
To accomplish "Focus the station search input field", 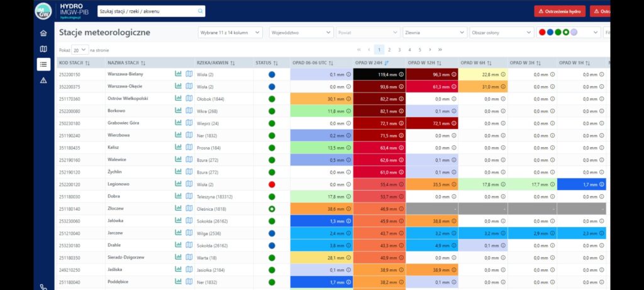I will pyautogui.click(x=151, y=11).
